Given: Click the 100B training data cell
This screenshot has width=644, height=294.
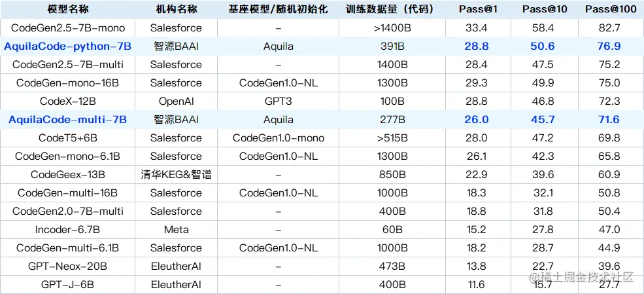Looking at the screenshot, I should click(x=392, y=101).
